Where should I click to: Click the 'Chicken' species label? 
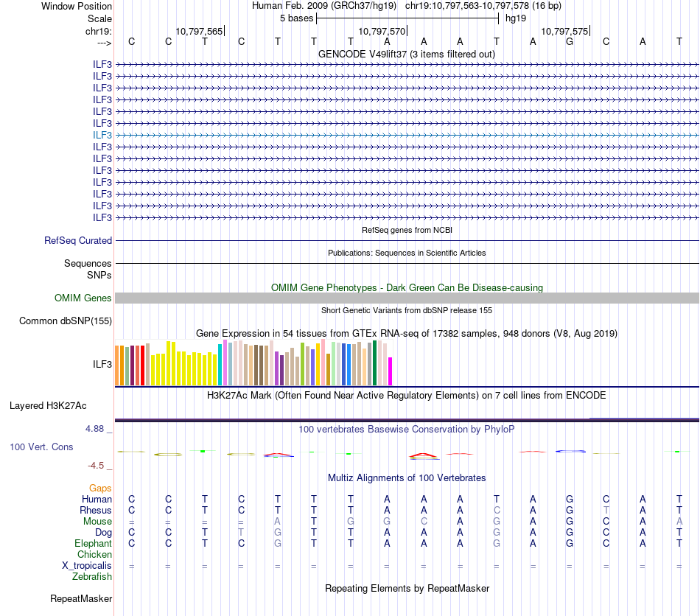pos(94,554)
